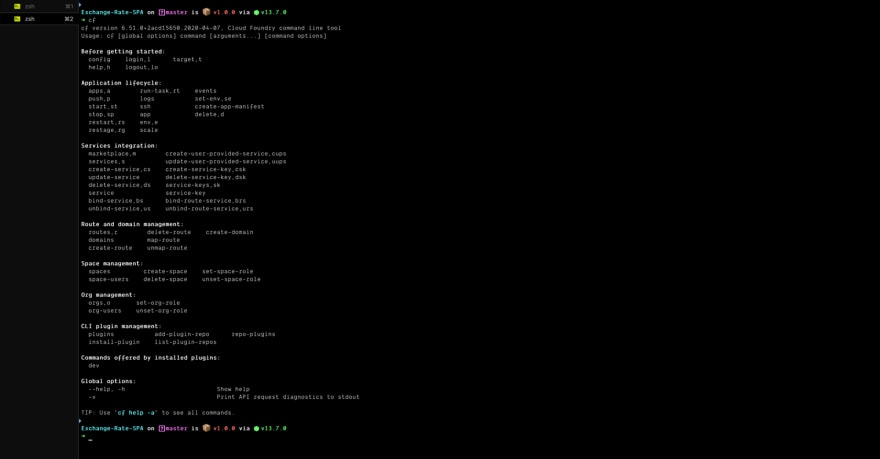Click the green node dot beside v13.7.0 after the TIP line
Image resolution: width=880 pixels, height=459 pixels.
(256, 428)
